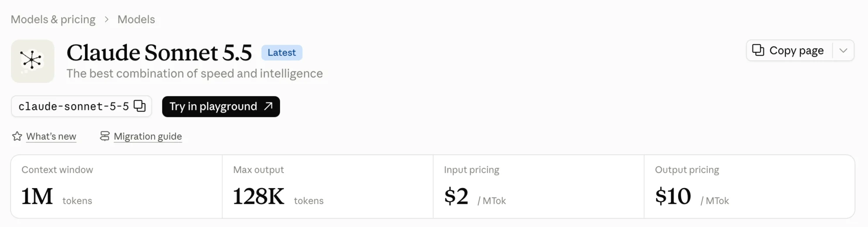Click the Try in playground button
The width and height of the screenshot is (868, 227).
tap(221, 107)
